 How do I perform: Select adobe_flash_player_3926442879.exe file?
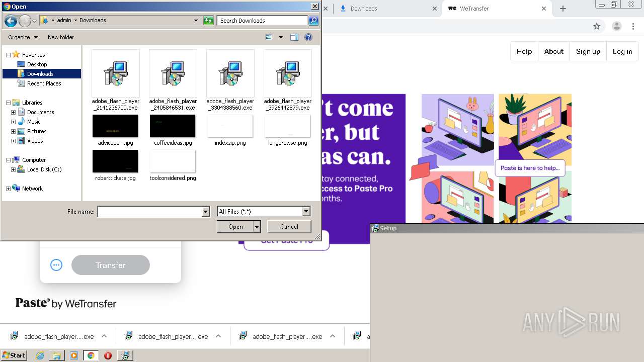tap(288, 80)
